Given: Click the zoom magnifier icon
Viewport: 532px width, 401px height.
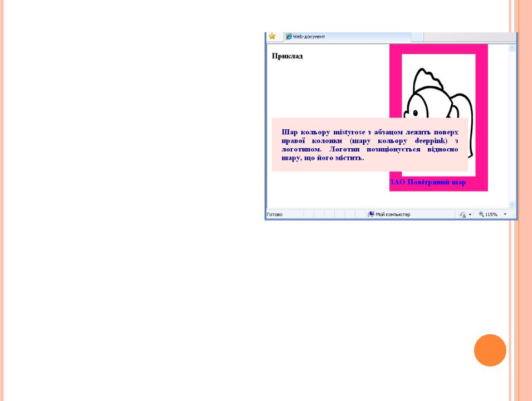Looking at the screenshot, I should tap(481, 214).
